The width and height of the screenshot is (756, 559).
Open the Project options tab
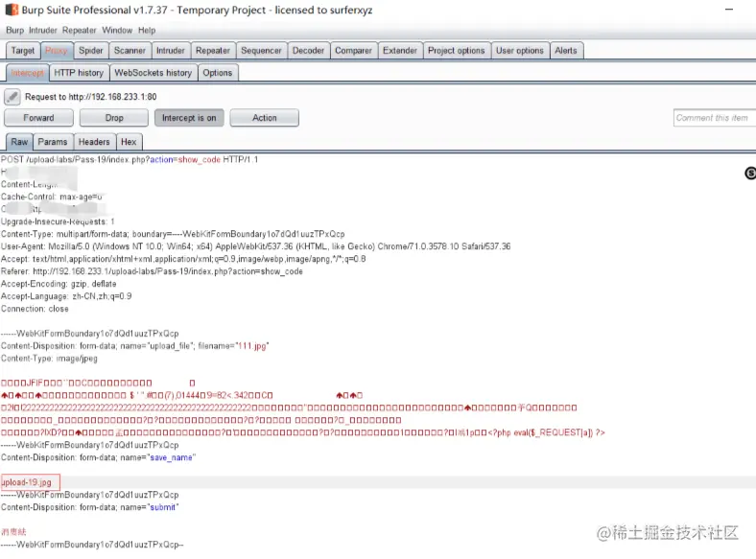click(456, 51)
